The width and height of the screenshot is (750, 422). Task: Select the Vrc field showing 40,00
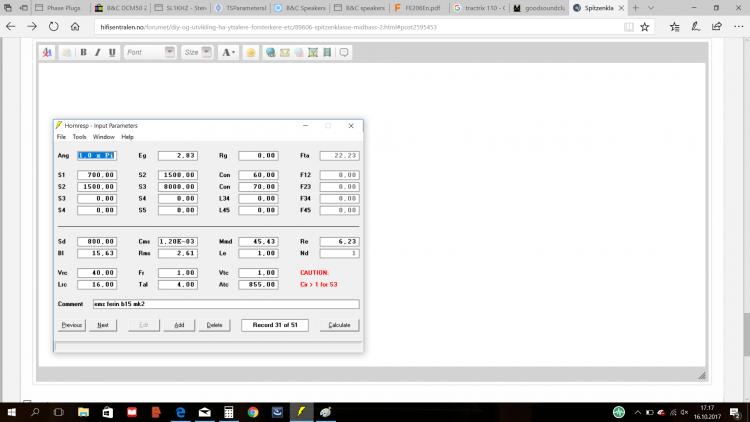(97, 273)
